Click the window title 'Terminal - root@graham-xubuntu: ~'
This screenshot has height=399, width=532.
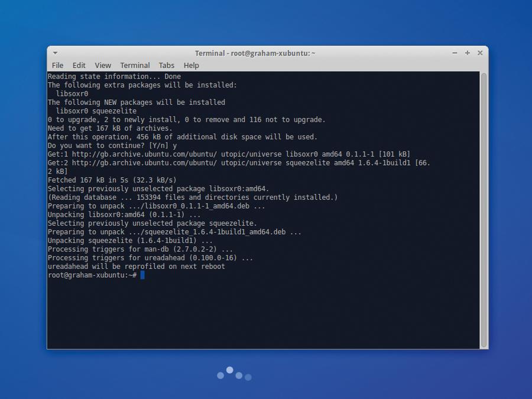(x=255, y=53)
